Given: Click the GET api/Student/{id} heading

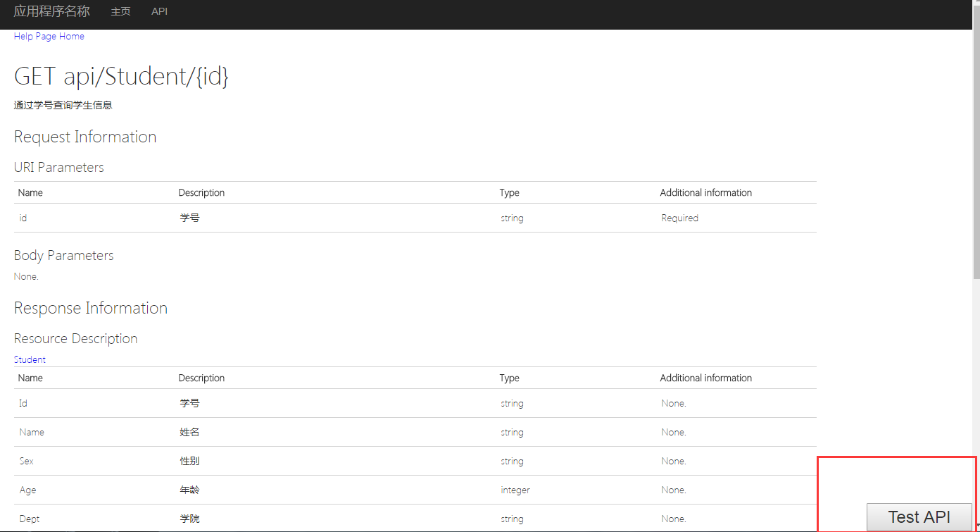Looking at the screenshot, I should 121,76.
